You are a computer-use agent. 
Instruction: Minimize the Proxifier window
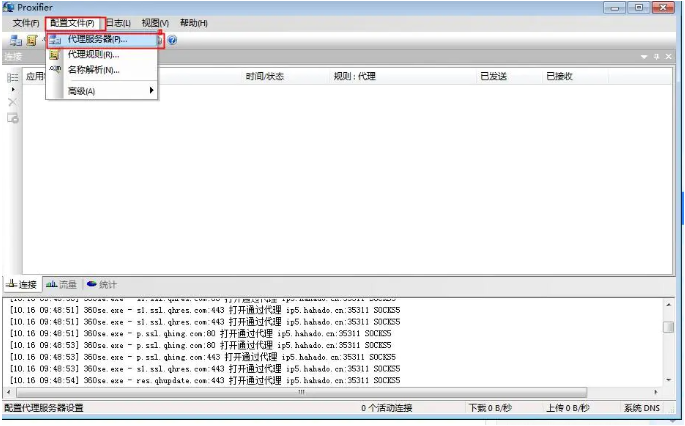(x=615, y=8)
